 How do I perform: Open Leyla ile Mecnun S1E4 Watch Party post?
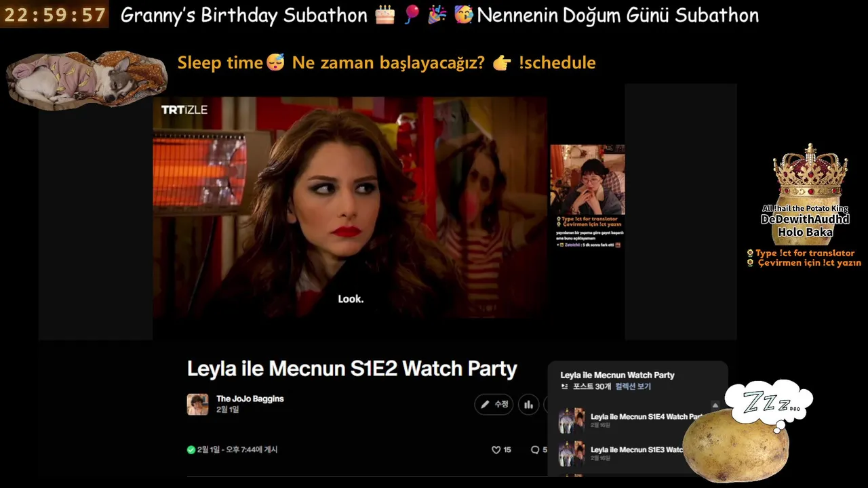tap(646, 417)
